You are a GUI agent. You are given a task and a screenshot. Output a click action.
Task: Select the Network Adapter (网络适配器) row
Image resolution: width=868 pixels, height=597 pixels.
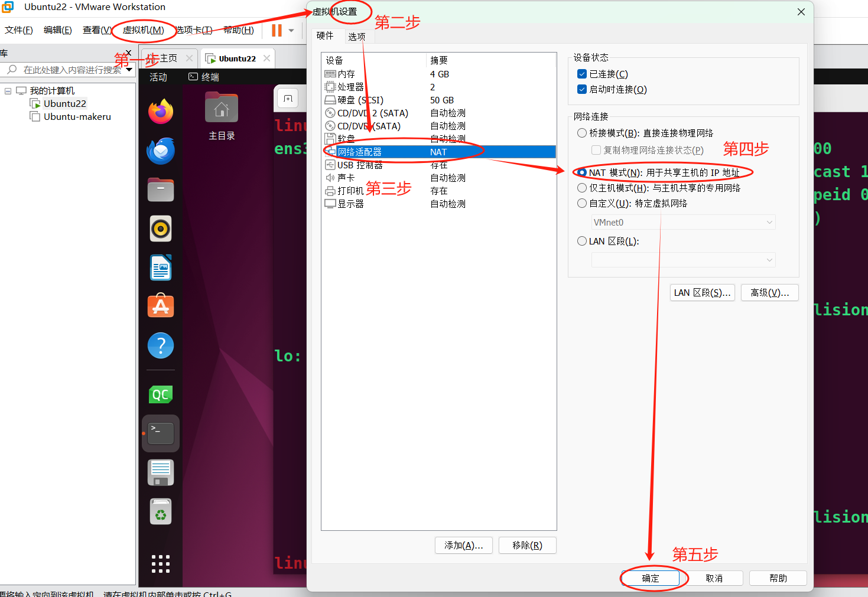point(438,152)
